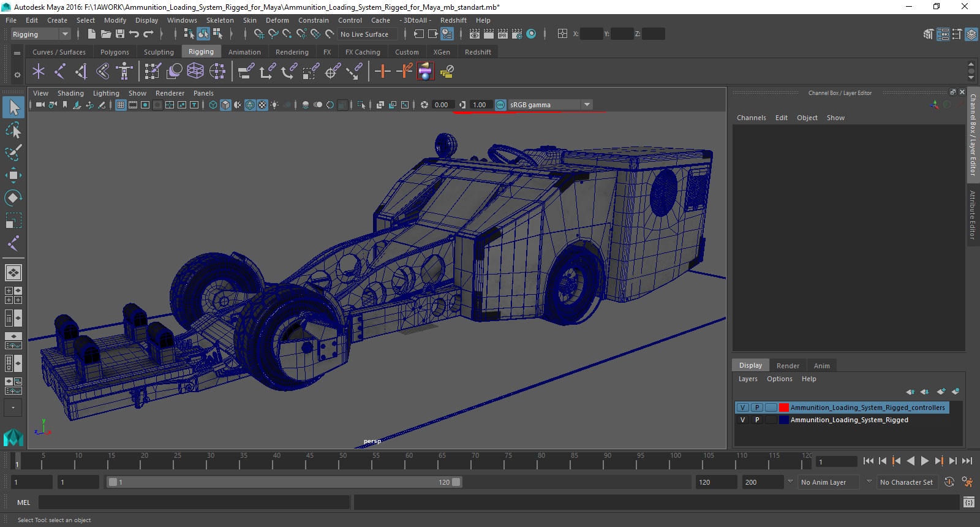Viewport: 980px width, 527px height.
Task: Open shelf options menu gear icon
Action: 17,75
